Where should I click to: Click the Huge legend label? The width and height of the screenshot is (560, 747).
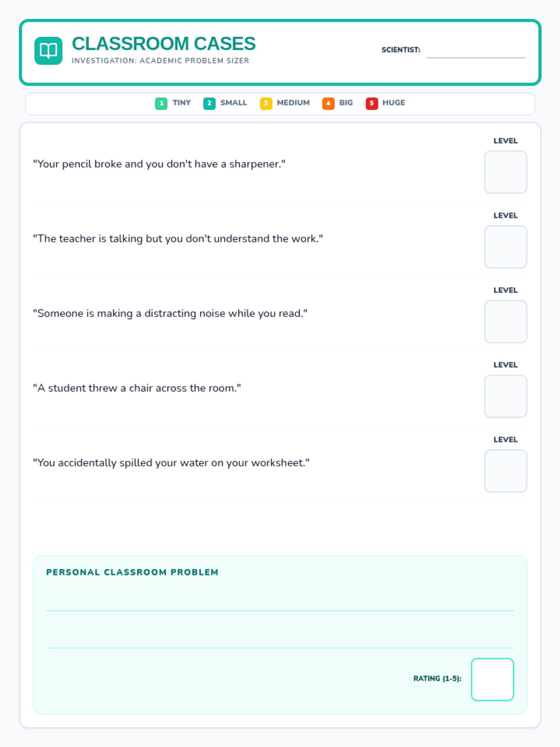coord(393,103)
